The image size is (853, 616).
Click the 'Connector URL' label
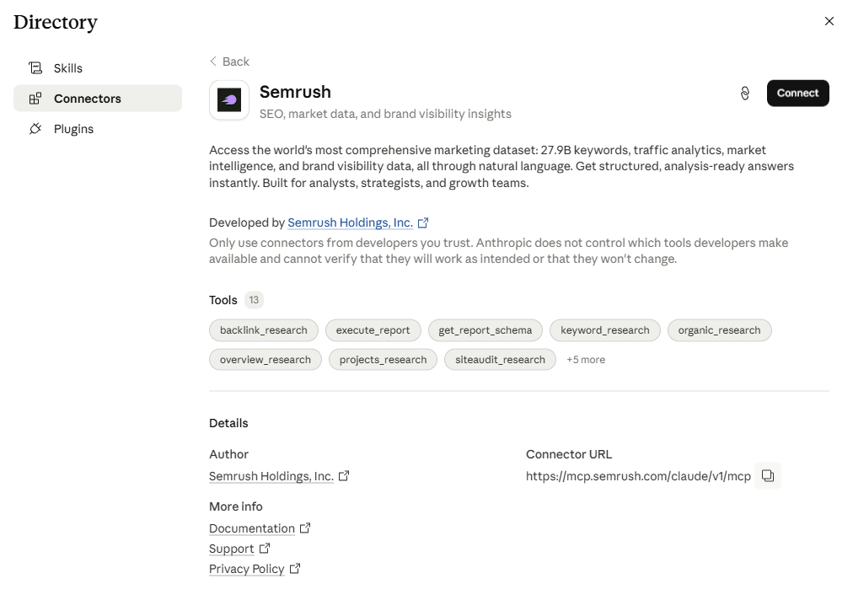(569, 454)
